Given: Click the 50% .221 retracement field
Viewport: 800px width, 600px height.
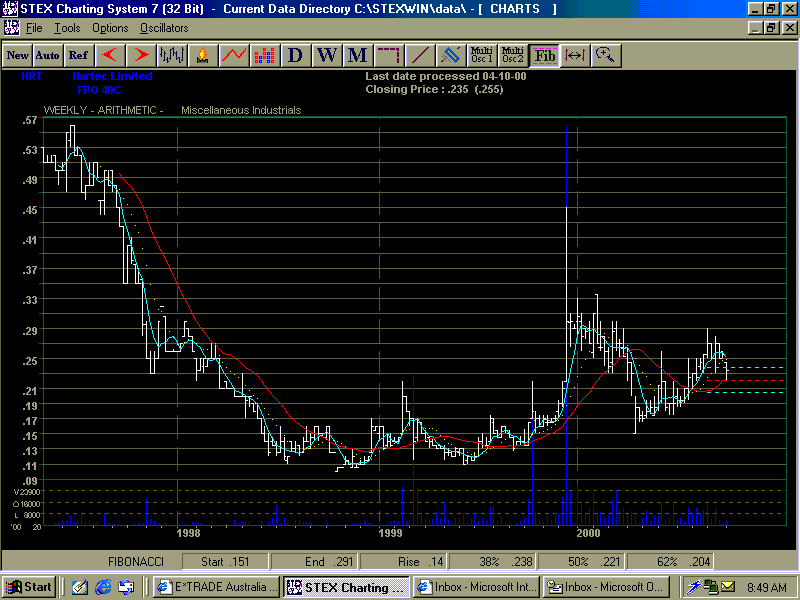Looking at the screenshot, I should coord(581,562).
